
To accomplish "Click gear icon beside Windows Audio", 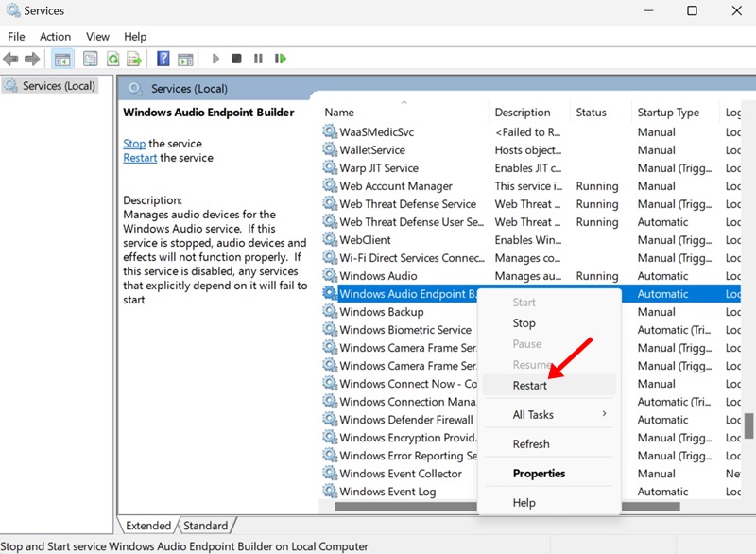I will [330, 275].
